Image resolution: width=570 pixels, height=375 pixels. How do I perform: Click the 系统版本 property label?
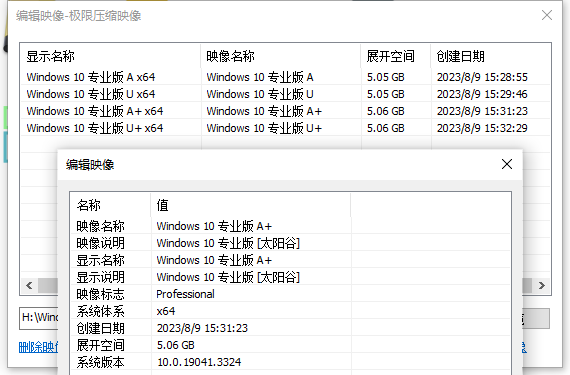100,362
